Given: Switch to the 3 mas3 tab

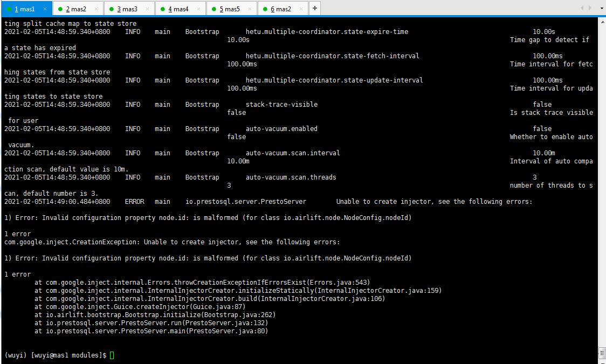Looking at the screenshot, I should click(128, 9).
